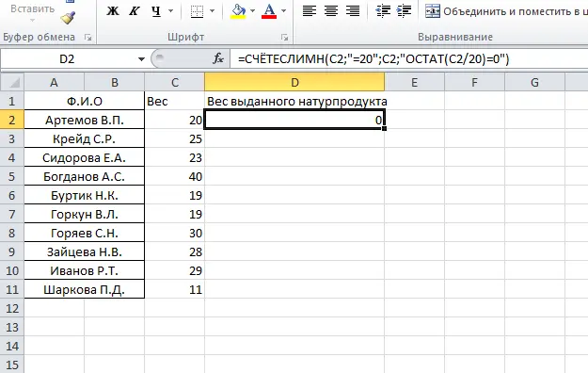
Task: Open font group dialog launcher
Action: click(x=285, y=37)
